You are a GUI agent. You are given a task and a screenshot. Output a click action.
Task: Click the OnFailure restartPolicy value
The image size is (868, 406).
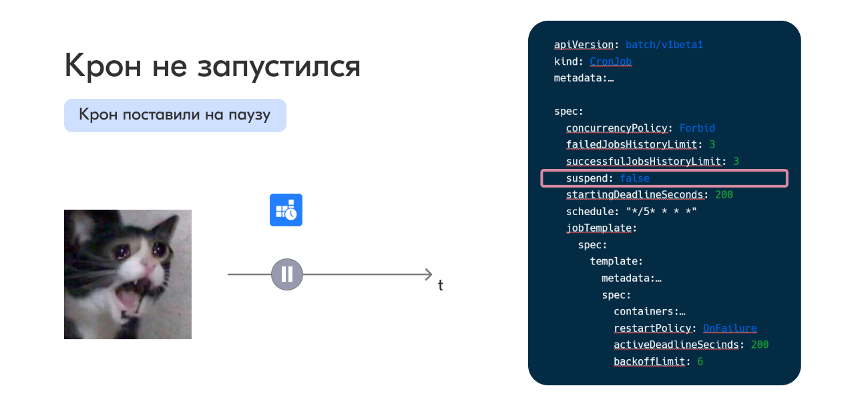click(730, 329)
